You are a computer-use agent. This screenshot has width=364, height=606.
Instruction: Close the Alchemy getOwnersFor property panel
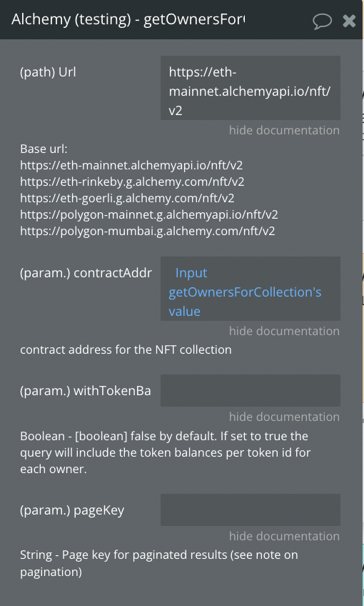point(349,21)
